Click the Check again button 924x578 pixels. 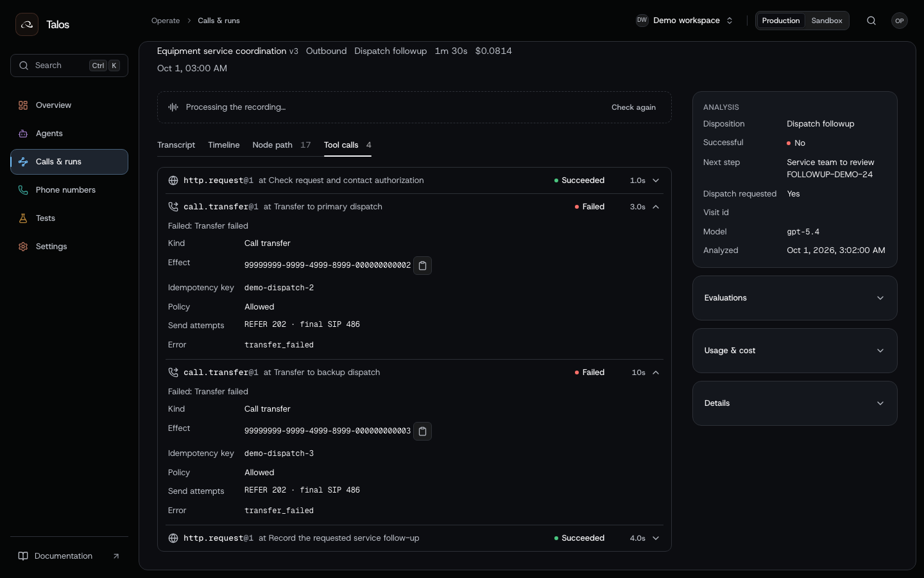tap(633, 107)
